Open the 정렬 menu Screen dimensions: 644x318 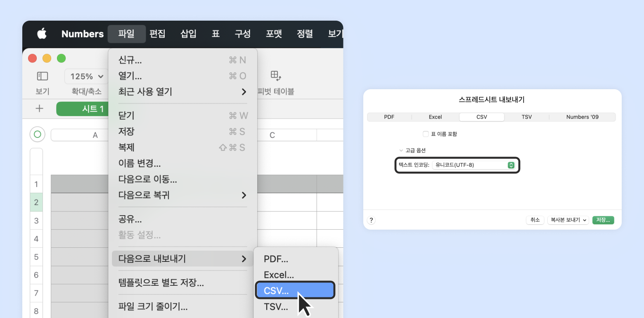click(305, 34)
